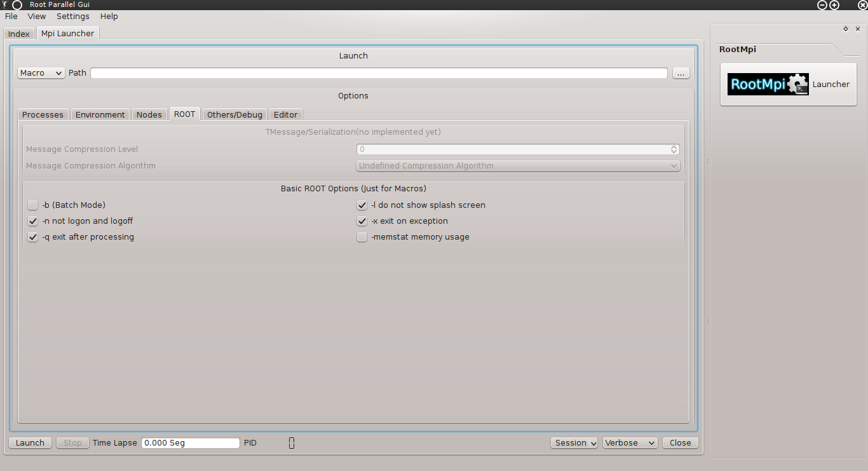Click the browse button next to Path
Viewport: 868px width, 471px height.
coord(681,73)
